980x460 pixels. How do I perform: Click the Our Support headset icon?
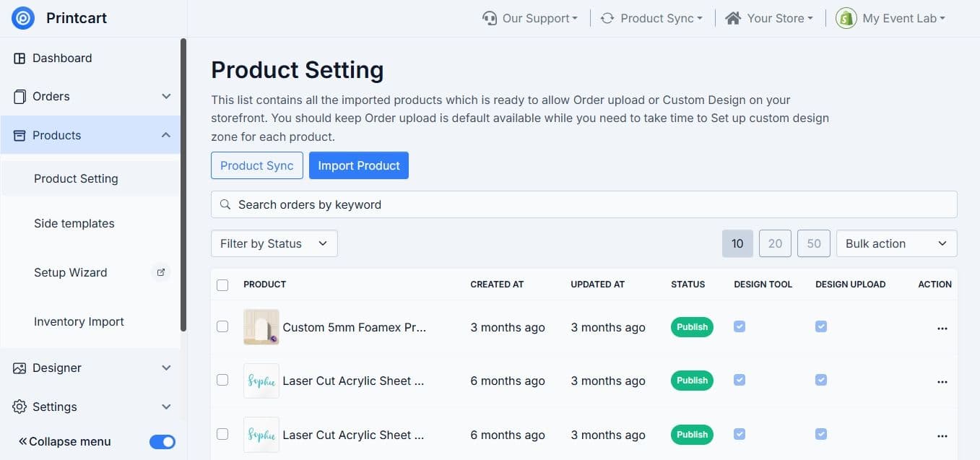tap(490, 18)
